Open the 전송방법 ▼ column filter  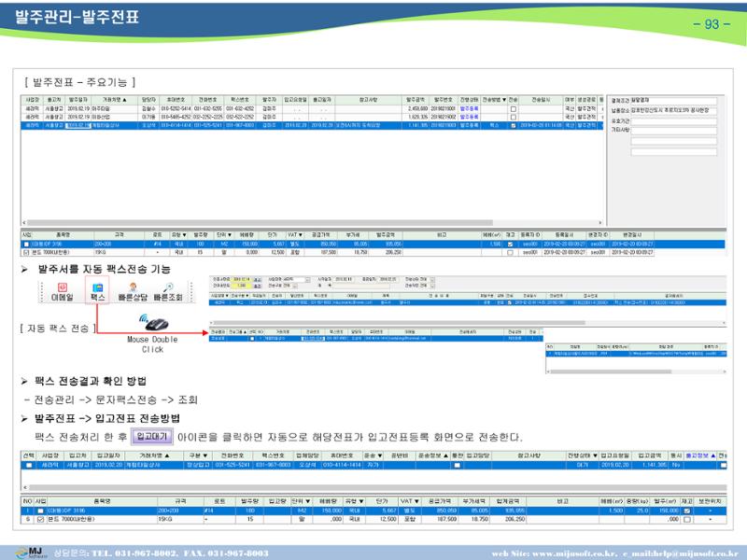494,100
